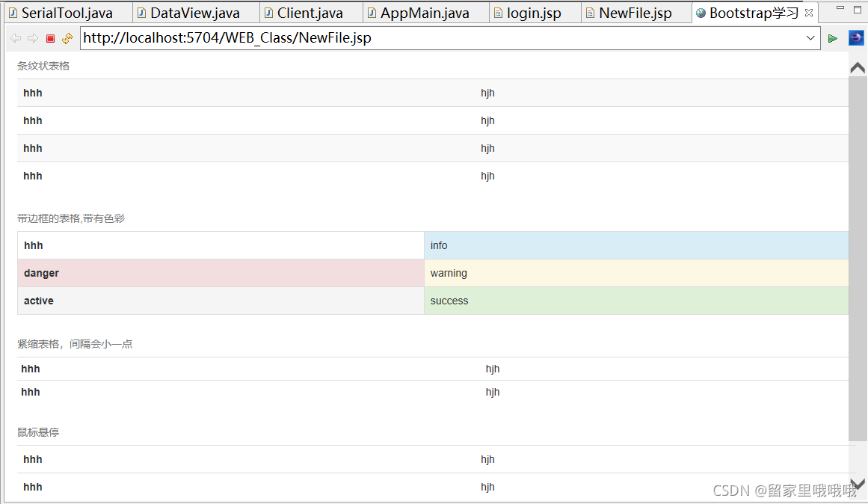The image size is (868, 504).
Task: Click the 鼠标悬停 heading text
Action: 38,432
